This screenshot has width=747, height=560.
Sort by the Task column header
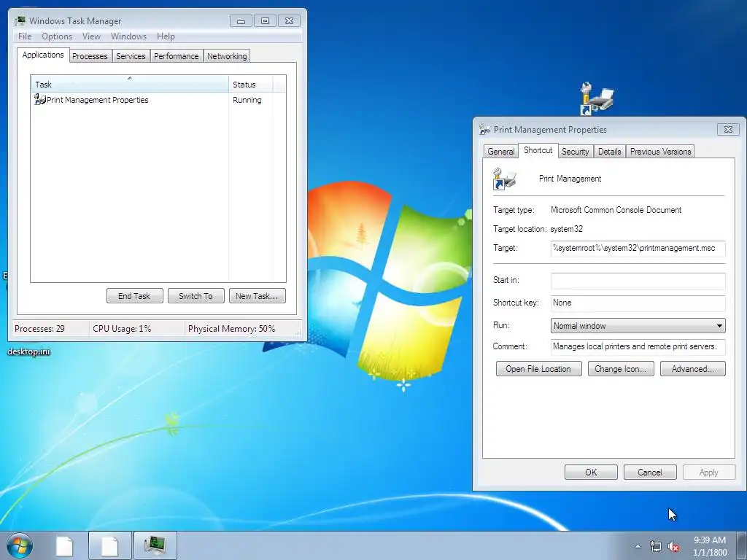pyautogui.click(x=129, y=84)
